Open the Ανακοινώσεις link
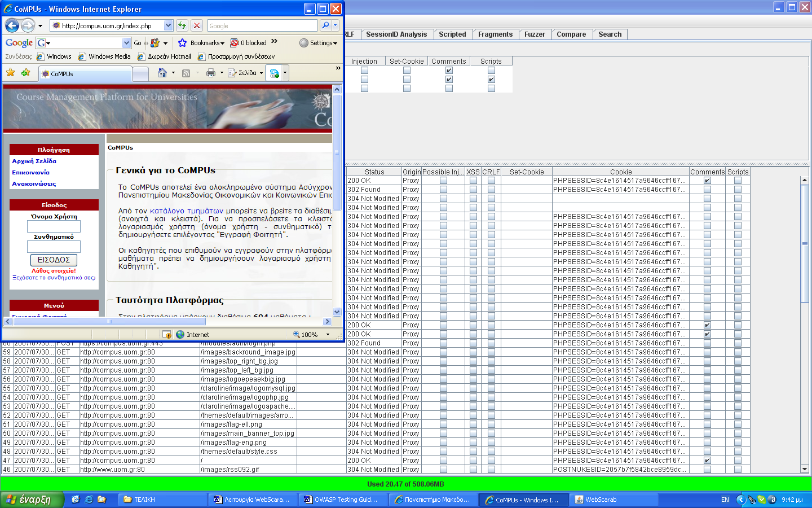 [x=34, y=183]
